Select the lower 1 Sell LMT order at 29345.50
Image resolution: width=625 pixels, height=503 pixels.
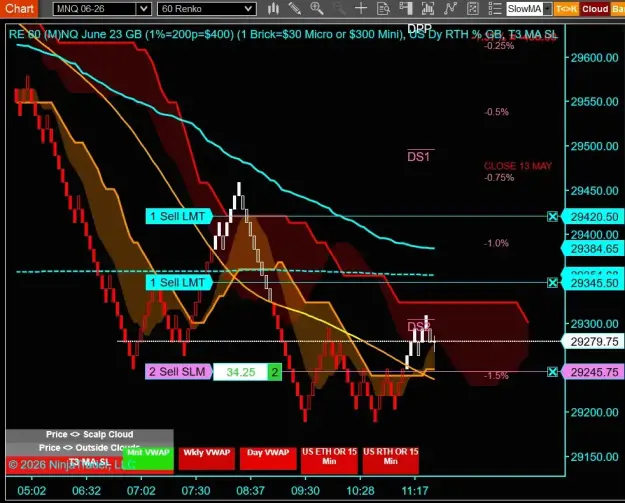178,283
